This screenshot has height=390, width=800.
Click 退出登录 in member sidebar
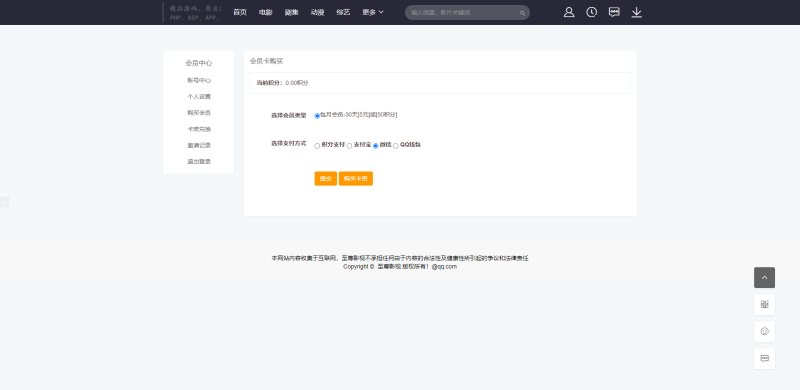point(198,161)
